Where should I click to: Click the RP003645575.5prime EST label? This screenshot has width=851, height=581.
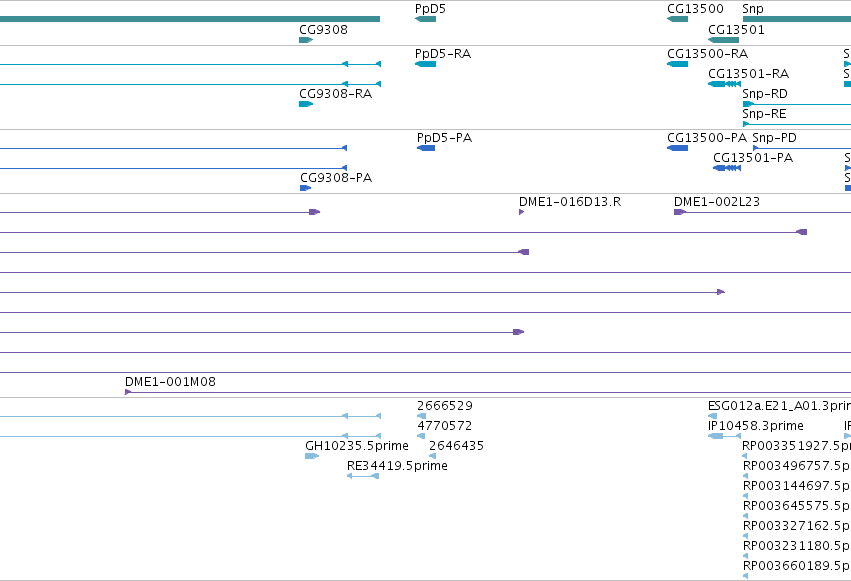pyautogui.click(x=797, y=506)
